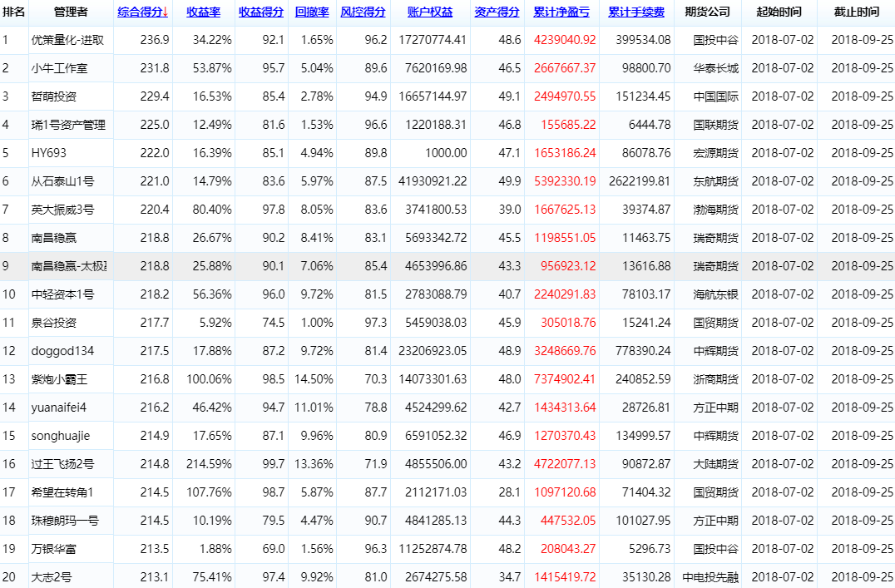The image size is (895, 588).
Task: Sort by 账户权益 column header
Action: point(430,12)
